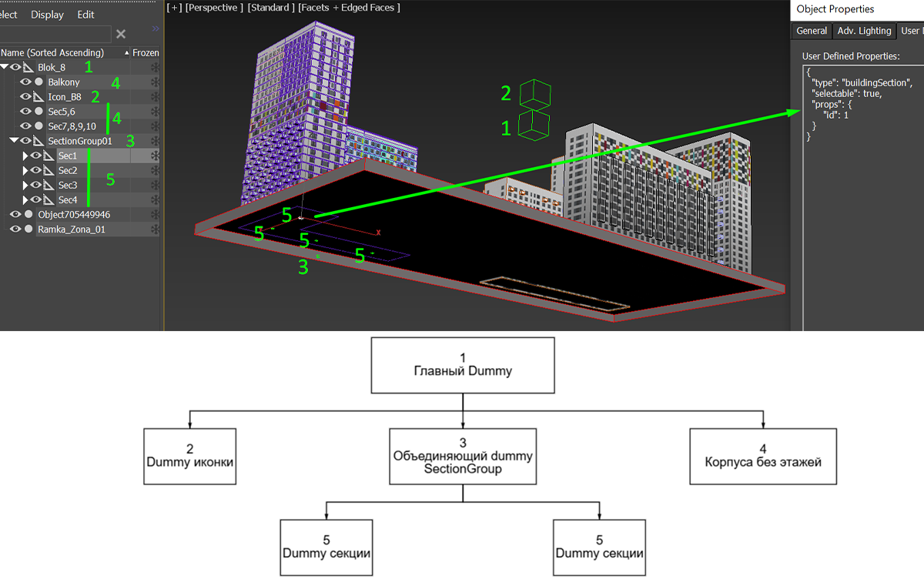Freeze Sec2 using its snowflake icon
This screenshot has width=924, height=586.
(155, 171)
